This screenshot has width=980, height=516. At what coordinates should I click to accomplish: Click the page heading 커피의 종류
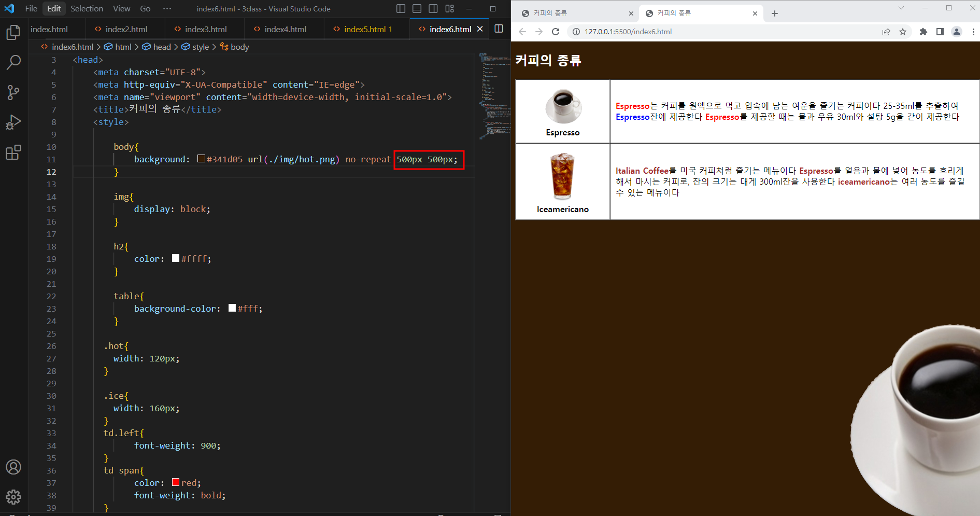548,60
